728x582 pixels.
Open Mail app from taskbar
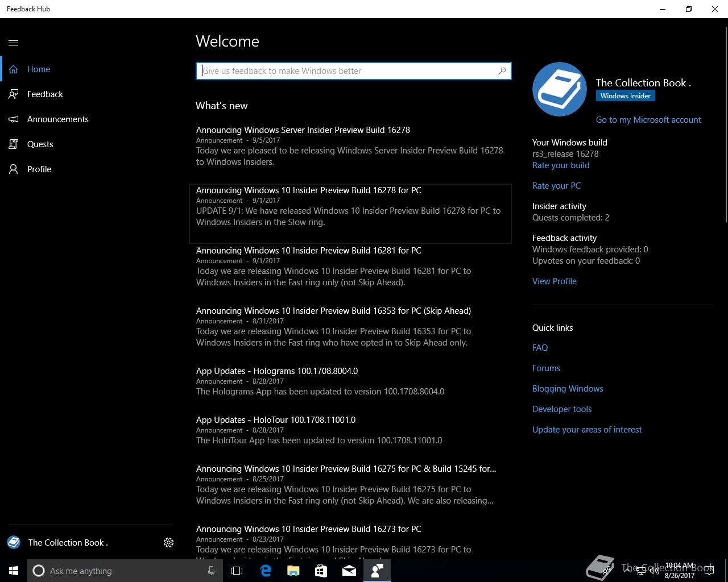point(349,571)
